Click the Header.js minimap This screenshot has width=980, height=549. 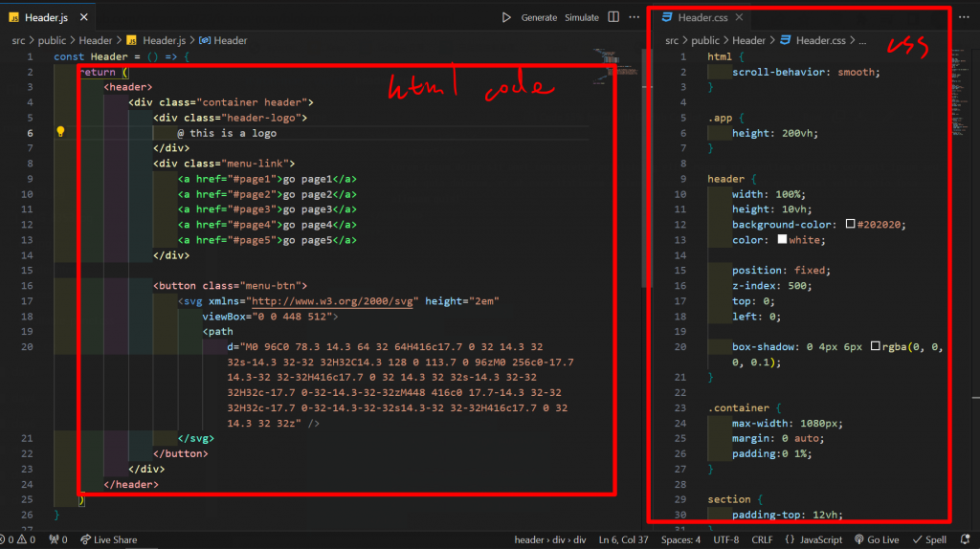click(x=615, y=66)
